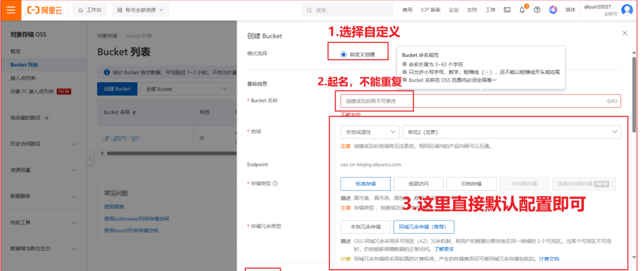
Task: Open the 支持 top menu
Action: [x=472, y=10]
